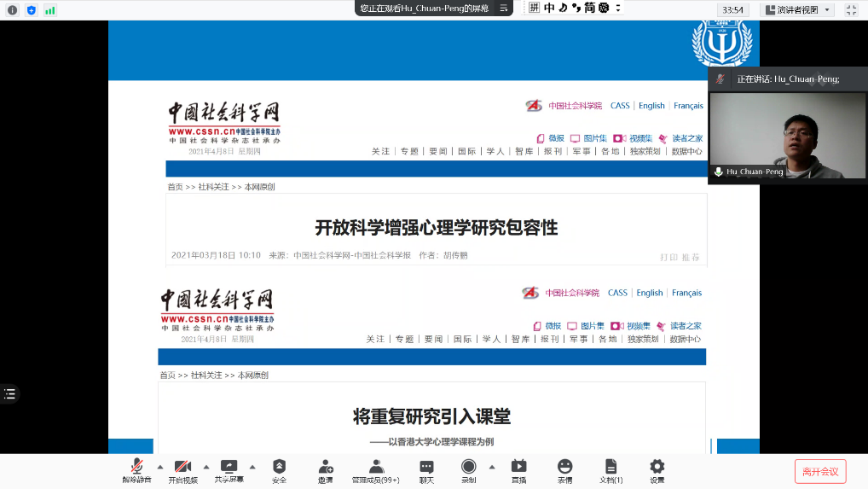Open the Live streaming option

point(518,469)
